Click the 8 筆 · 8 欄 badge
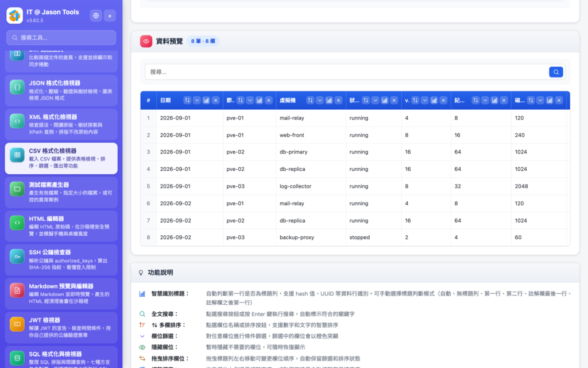Viewport: 588px width, 368px height. coord(203,41)
